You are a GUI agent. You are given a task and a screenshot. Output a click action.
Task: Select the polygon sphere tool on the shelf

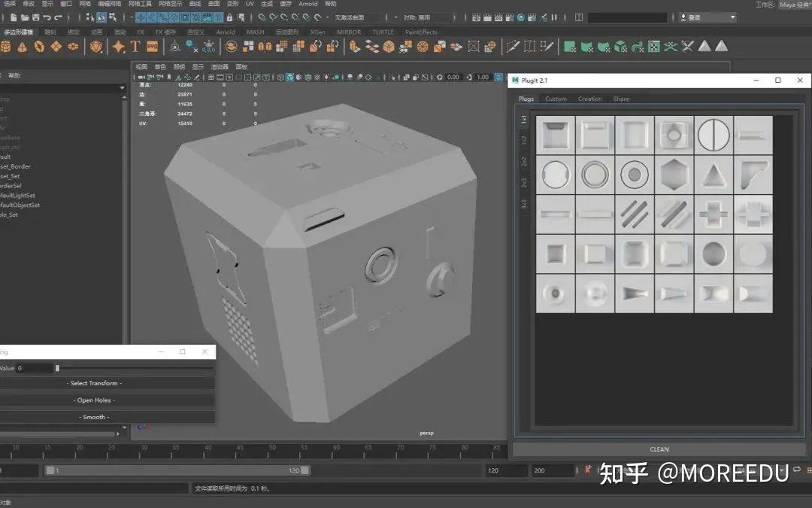[x=6, y=47]
